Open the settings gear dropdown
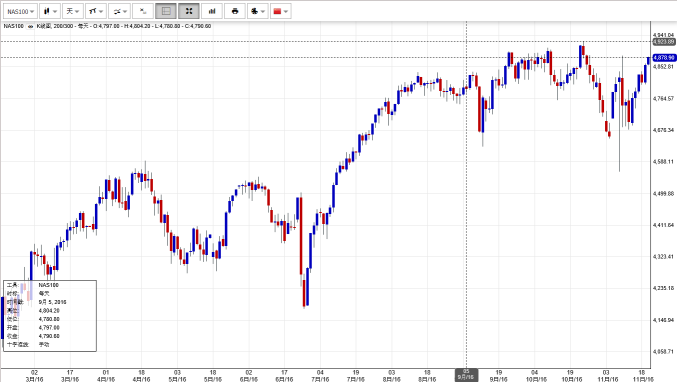The width and height of the screenshot is (677, 382). click(258, 11)
